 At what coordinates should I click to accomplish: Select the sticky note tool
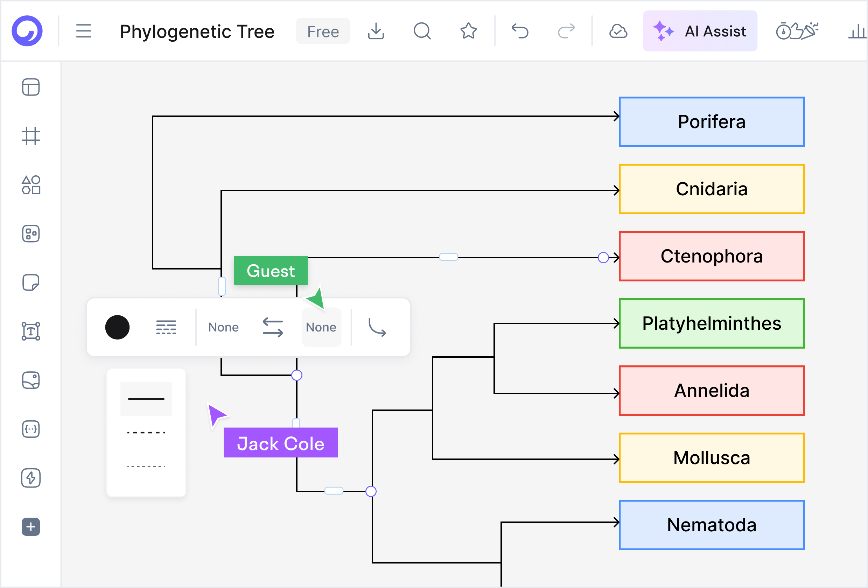31,282
